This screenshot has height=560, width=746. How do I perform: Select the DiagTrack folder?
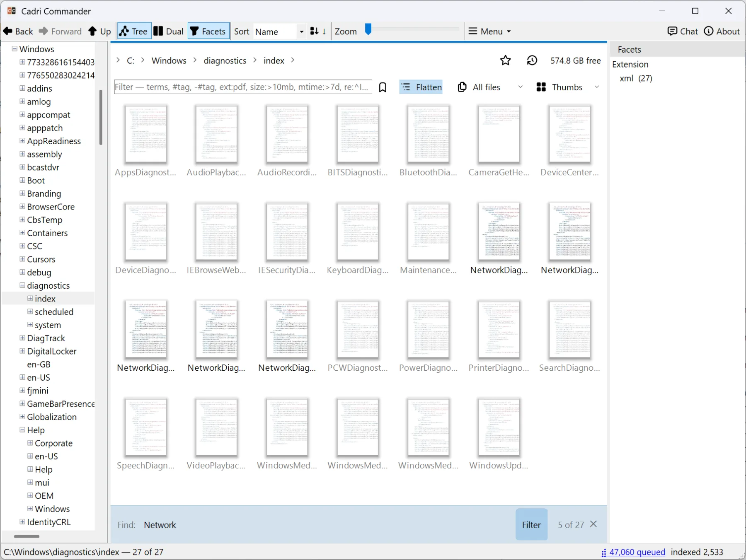pos(46,338)
